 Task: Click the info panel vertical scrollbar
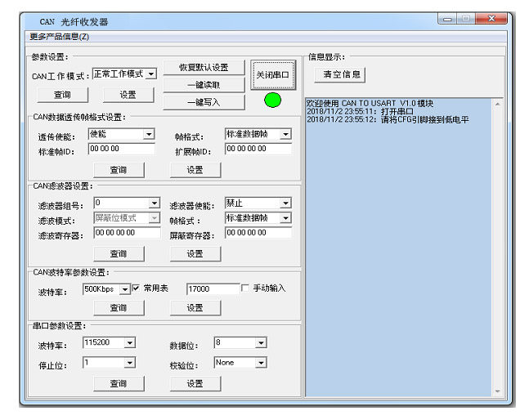[497, 245]
